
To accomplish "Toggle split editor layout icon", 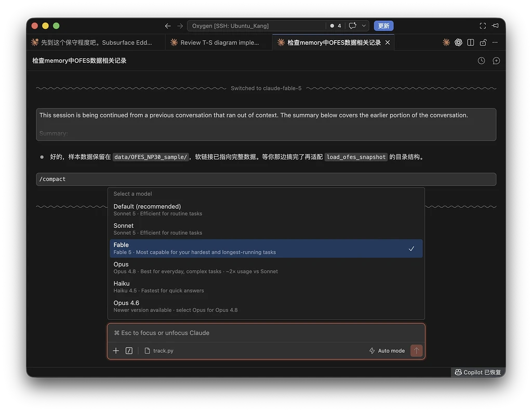I will point(471,43).
